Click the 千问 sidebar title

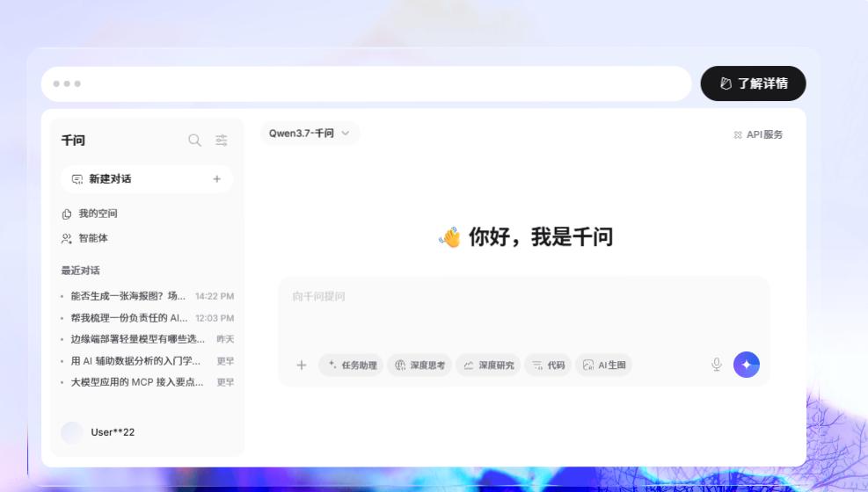click(x=73, y=141)
